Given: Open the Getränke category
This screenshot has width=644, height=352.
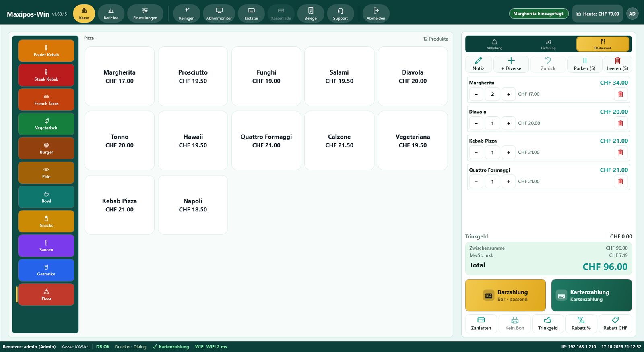Looking at the screenshot, I should (x=46, y=270).
